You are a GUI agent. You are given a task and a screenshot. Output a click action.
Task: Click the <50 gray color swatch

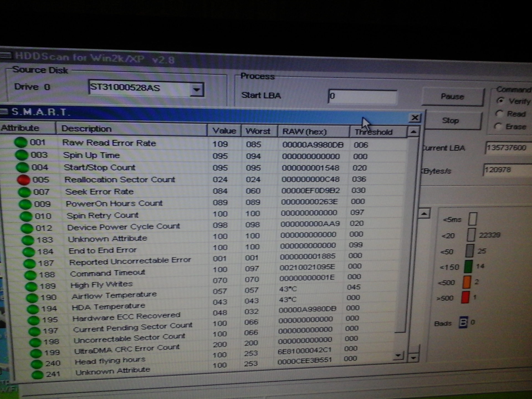click(470, 250)
